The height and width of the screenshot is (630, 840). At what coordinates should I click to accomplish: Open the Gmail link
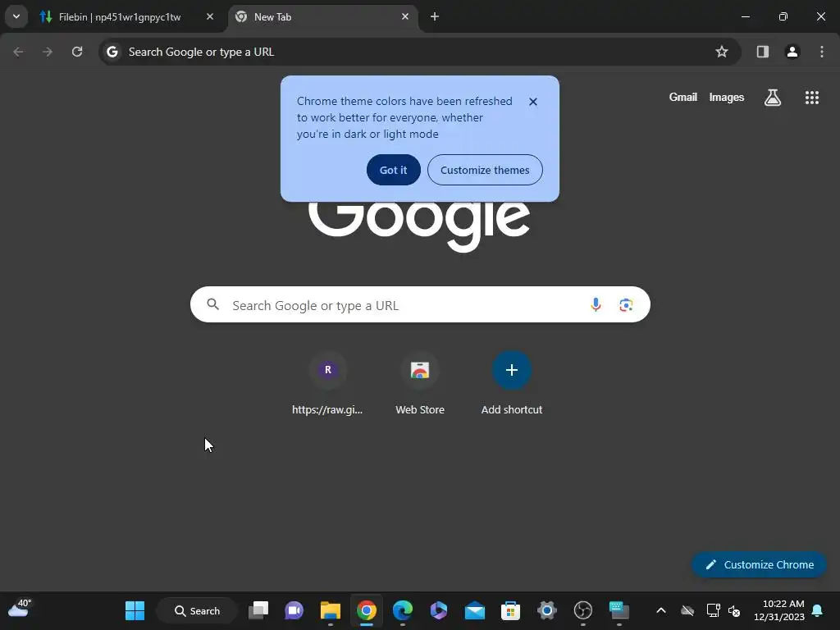682,97
